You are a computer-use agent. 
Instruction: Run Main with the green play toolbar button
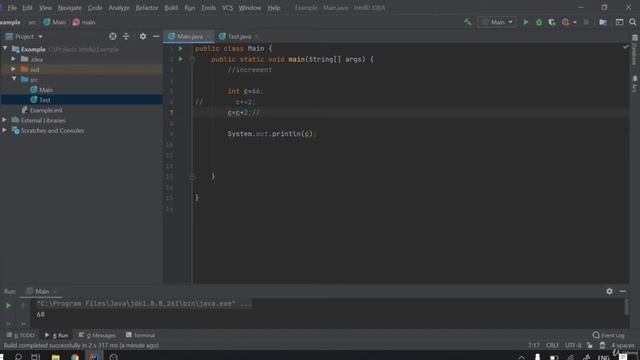[x=526, y=22]
